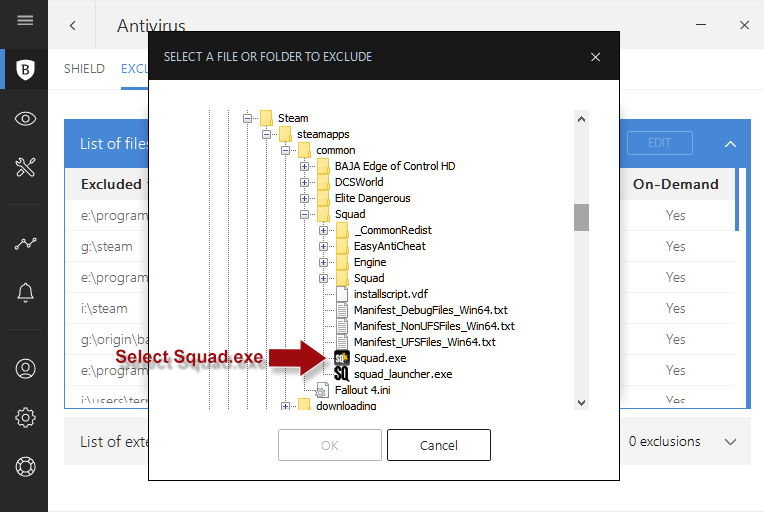
Task: Select the Engine folder label
Action: tap(370, 262)
